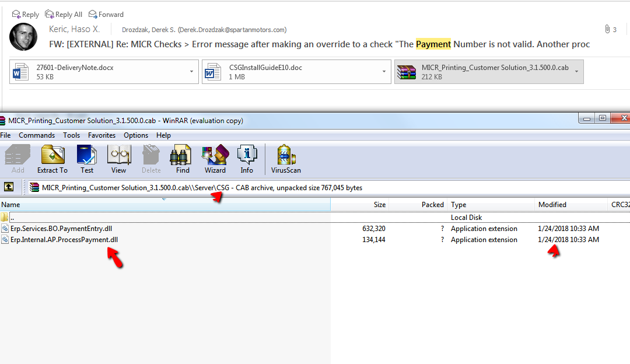Viewport: 630px width, 364px height.
Task: Open dropdown for MICR_Printing .cab attachment
Action: [576, 72]
